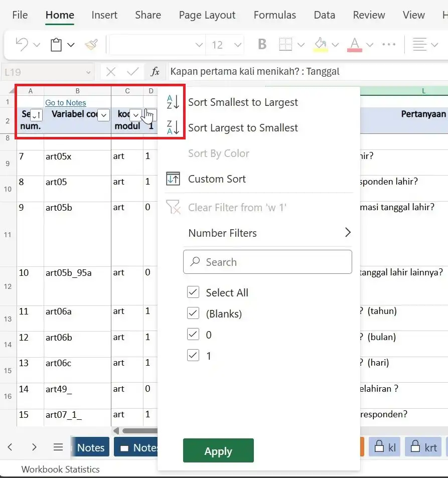
Task: Click the fx insert function icon
Action: coord(155,72)
